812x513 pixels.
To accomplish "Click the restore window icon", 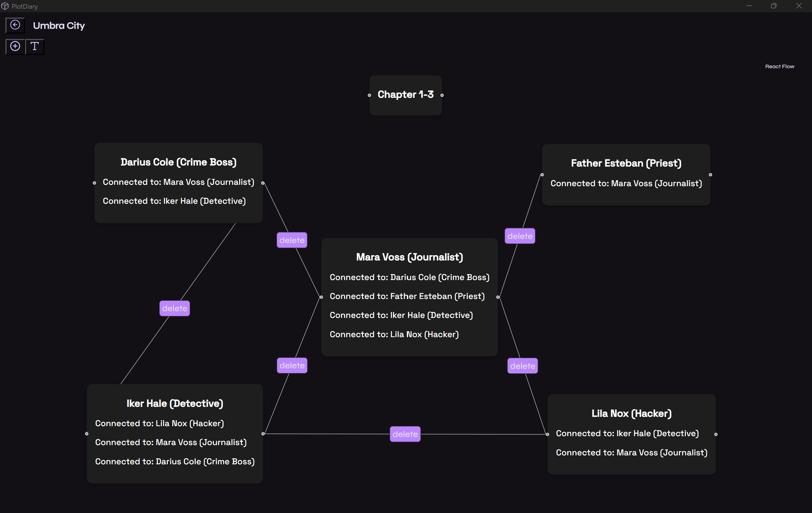I will pos(774,6).
